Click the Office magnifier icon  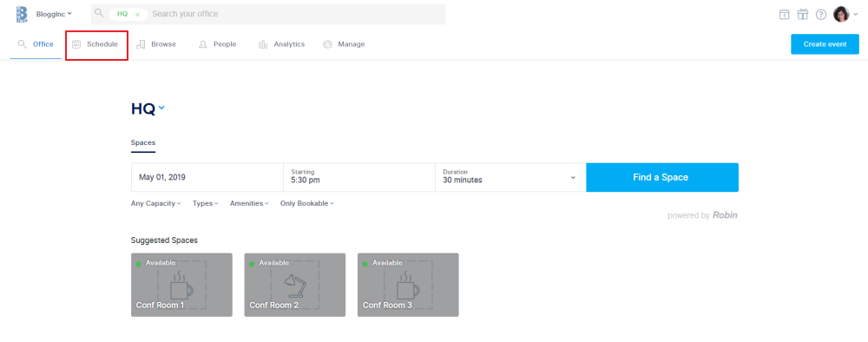pos(23,44)
